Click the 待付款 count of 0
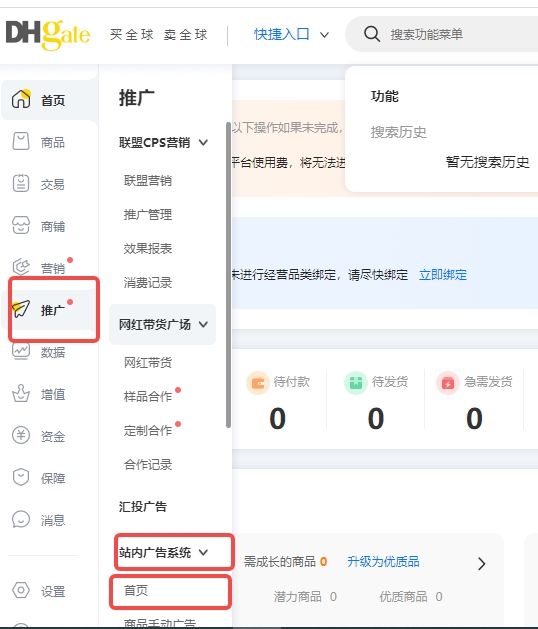This screenshot has height=629, width=538. [277, 418]
